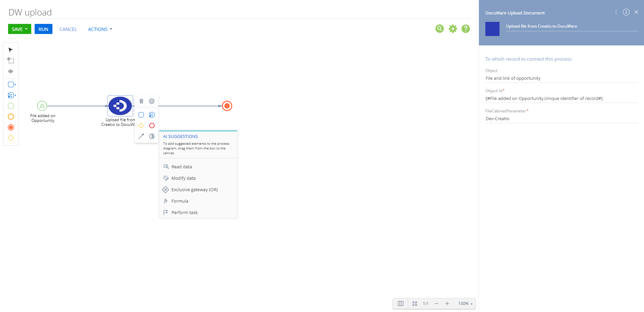Choose Read data from AI suggestions
644x312 pixels.
tap(182, 167)
